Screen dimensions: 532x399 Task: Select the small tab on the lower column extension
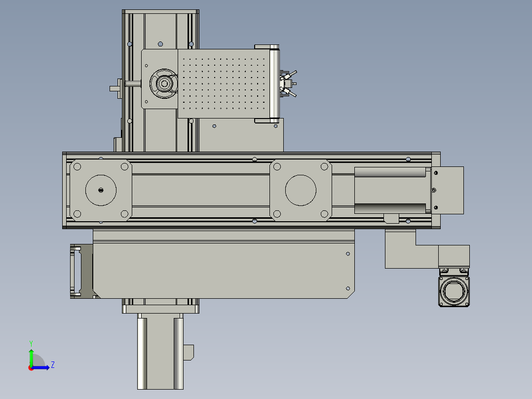click(189, 353)
